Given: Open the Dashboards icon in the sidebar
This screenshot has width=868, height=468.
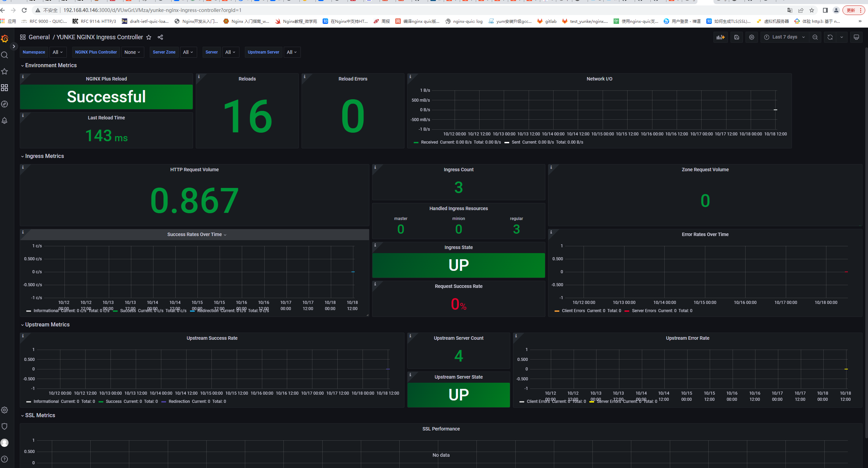Looking at the screenshot, I should click(x=4, y=88).
